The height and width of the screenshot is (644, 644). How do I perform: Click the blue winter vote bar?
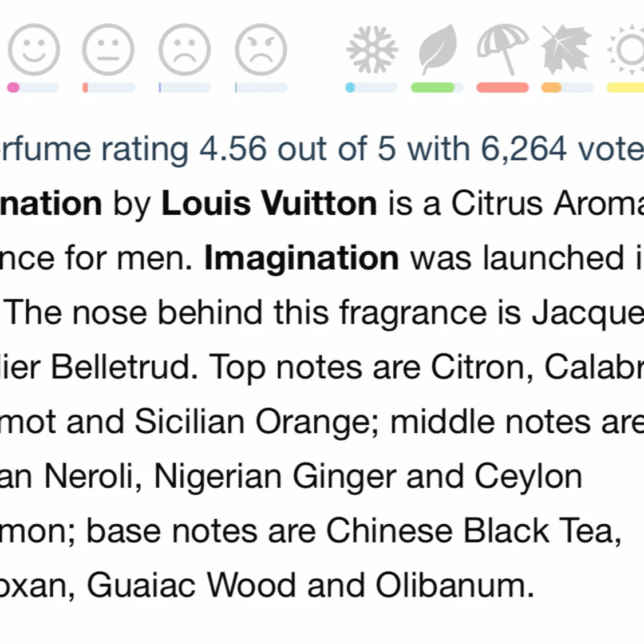[x=372, y=88]
